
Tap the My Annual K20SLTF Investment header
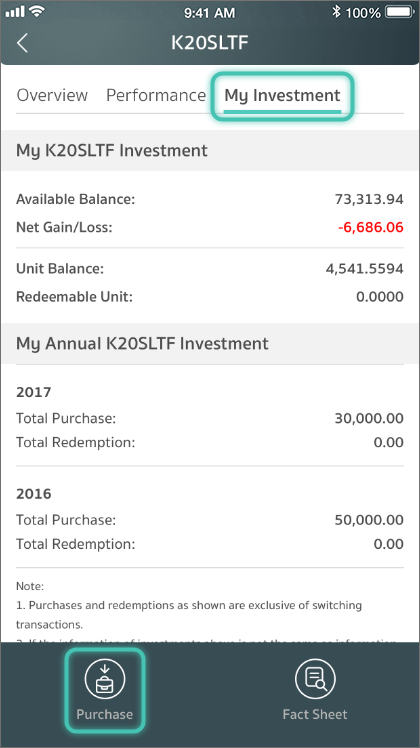tap(142, 343)
